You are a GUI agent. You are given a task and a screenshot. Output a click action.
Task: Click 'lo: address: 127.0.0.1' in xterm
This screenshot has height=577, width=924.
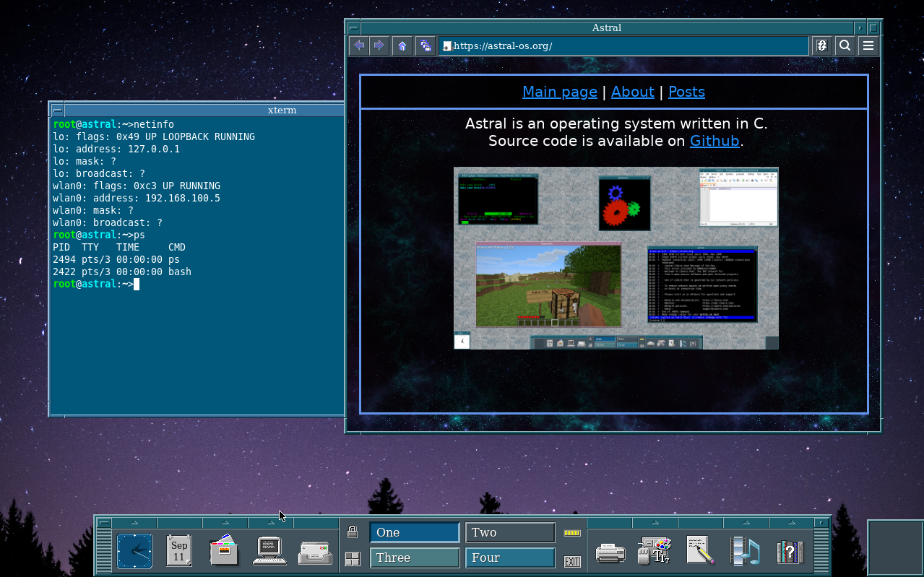[x=116, y=149]
